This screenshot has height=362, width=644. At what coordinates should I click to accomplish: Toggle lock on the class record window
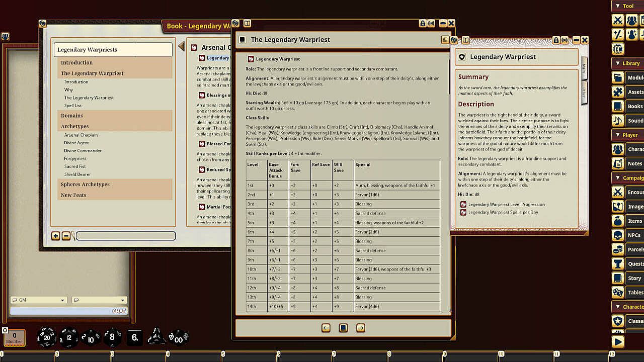pos(556,40)
